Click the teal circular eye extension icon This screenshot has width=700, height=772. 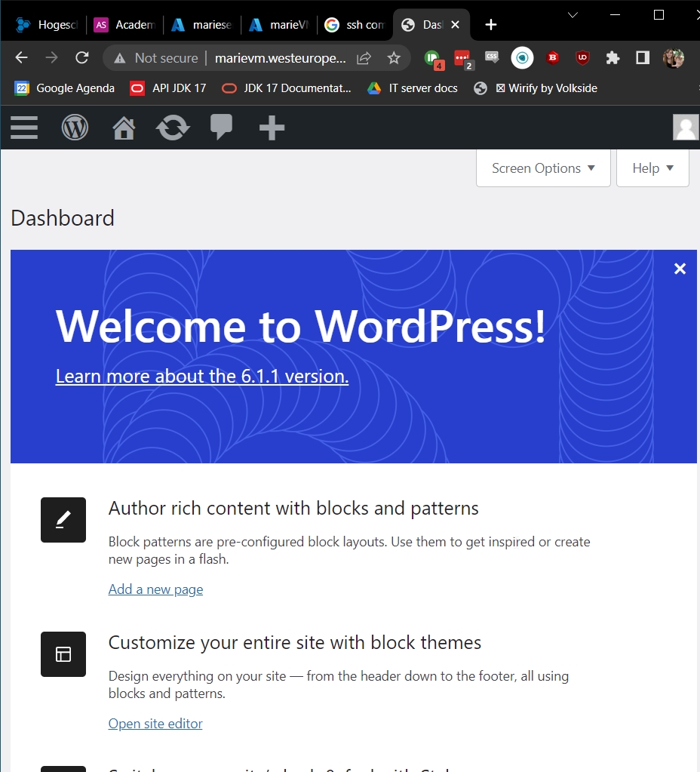522,58
